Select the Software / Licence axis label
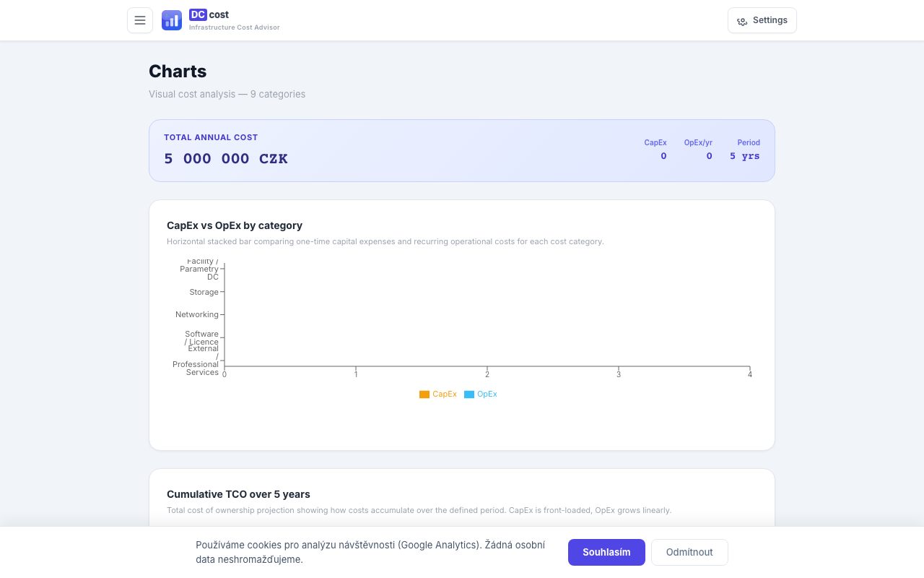 [x=201, y=338]
